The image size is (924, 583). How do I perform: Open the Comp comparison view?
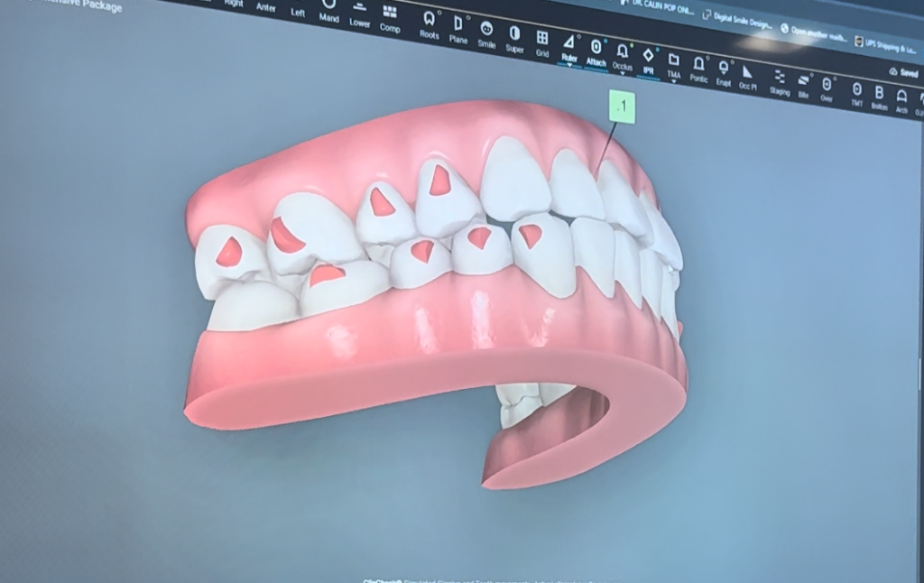(390, 20)
